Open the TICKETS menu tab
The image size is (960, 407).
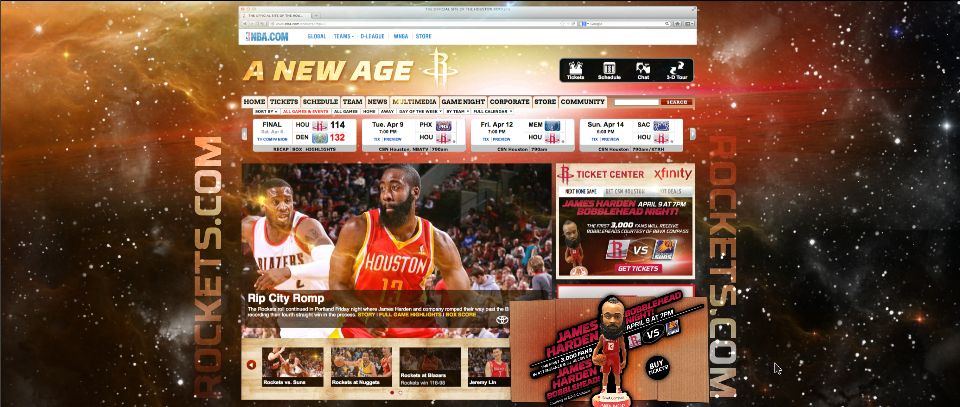(x=284, y=102)
